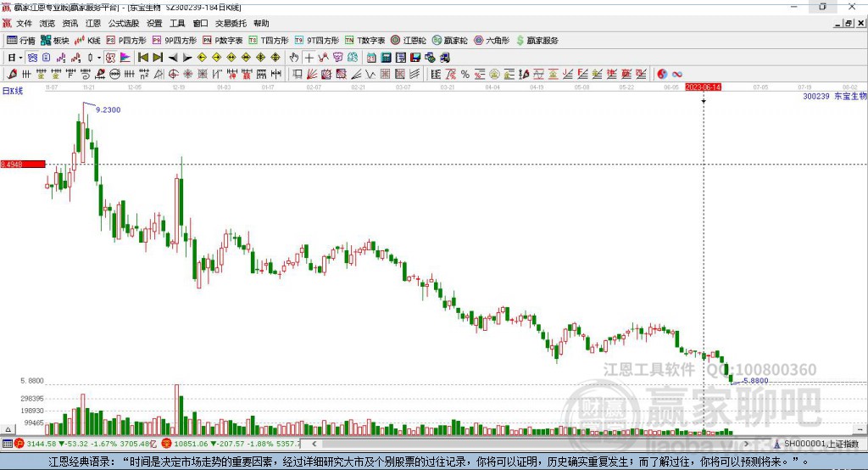Click the first yellow diamond arrow icon
Image resolution: width=868 pixels, height=470 pixels.
click(x=202, y=58)
